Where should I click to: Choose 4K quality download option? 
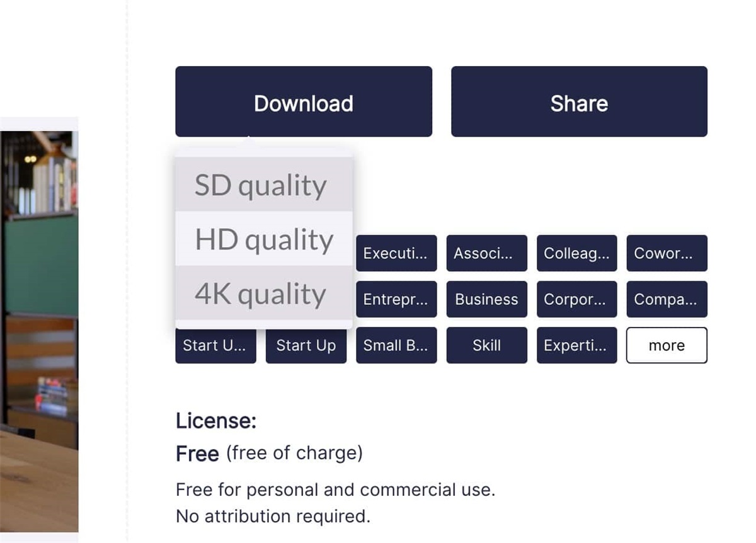pyautogui.click(x=264, y=293)
